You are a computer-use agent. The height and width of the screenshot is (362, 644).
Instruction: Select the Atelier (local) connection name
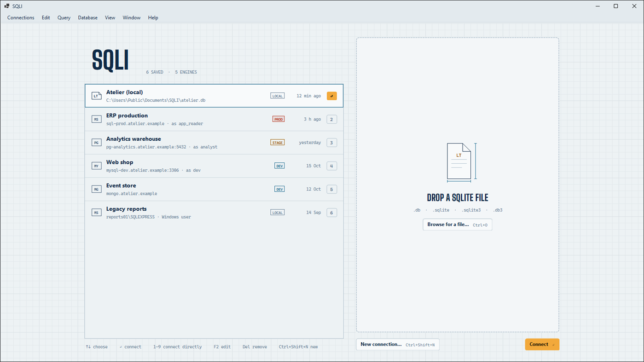(125, 92)
